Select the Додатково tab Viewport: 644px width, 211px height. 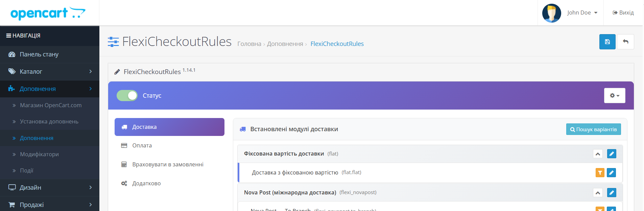click(x=169, y=183)
